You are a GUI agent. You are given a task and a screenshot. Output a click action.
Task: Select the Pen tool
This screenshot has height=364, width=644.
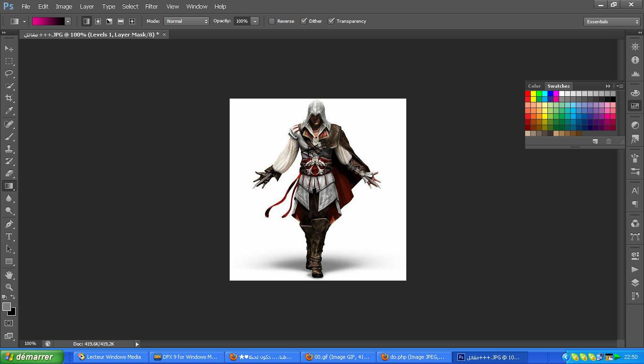coord(9,224)
